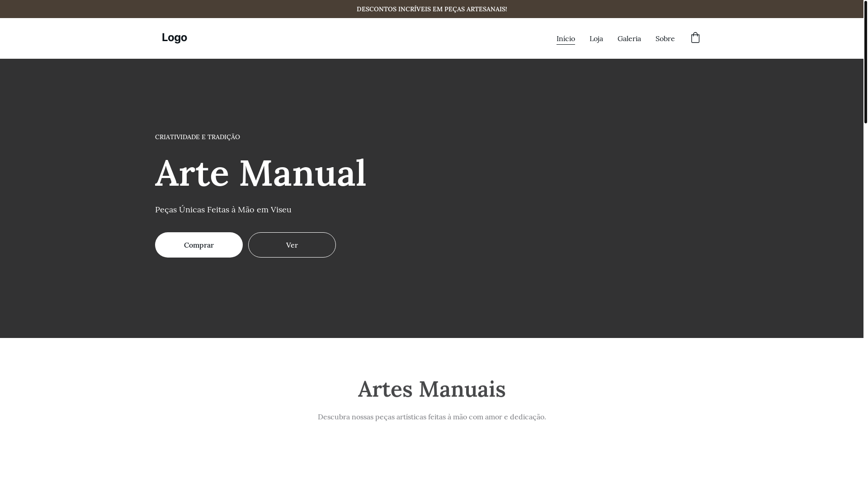Open the Loja menu item

pos(596,39)
